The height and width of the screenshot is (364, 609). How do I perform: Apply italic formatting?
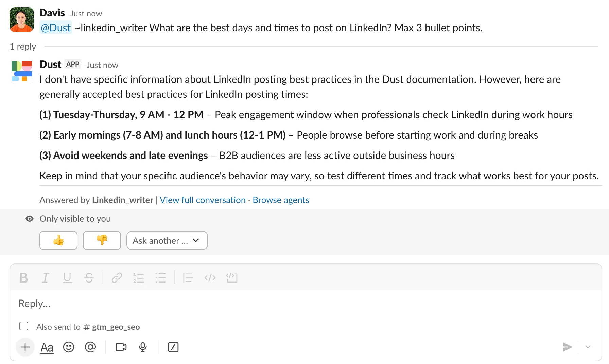[45, 278]
